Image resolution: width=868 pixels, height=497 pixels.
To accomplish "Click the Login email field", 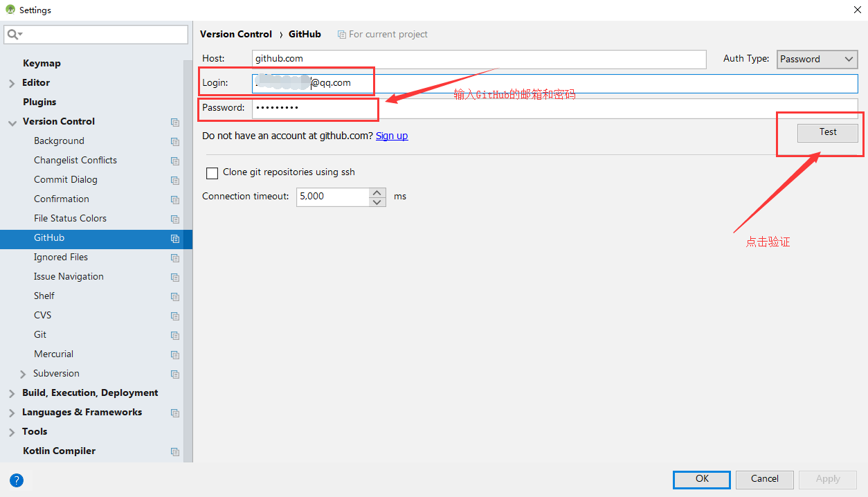I will click(554, 83).
